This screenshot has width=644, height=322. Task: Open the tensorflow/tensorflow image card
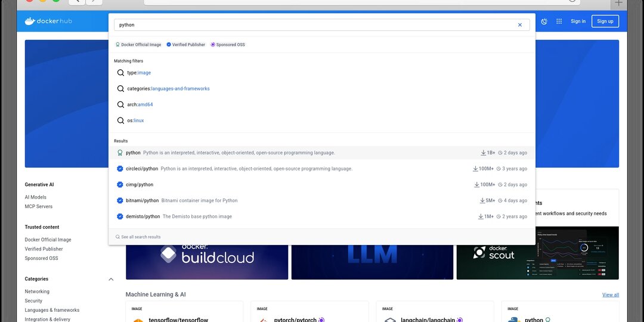coord(184,312)
